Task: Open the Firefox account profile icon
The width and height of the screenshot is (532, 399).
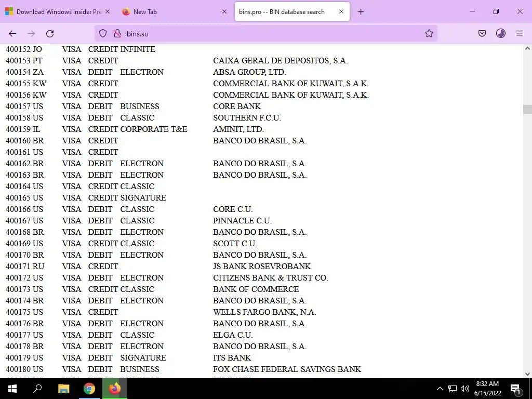Action: 501,34
